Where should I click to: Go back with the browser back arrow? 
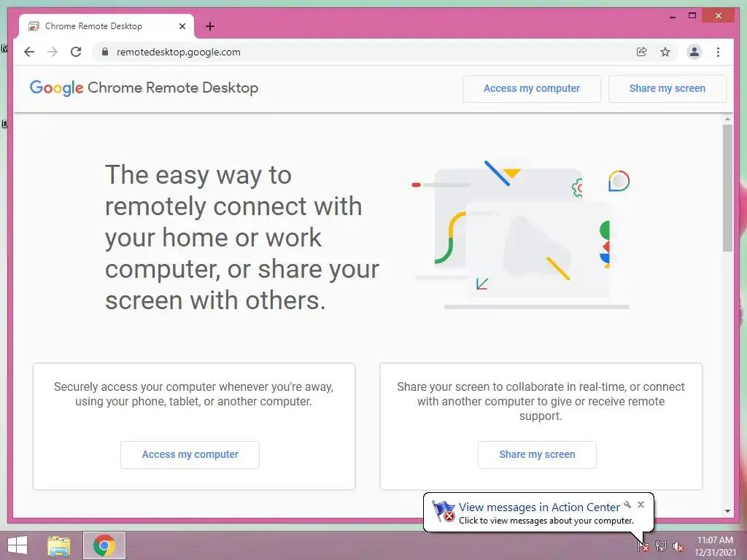29,52
